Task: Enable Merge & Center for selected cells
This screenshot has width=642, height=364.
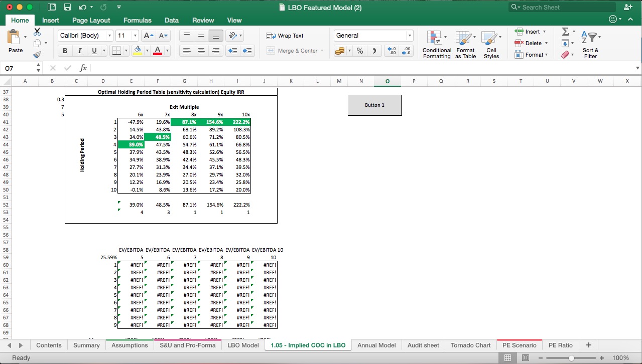Action: click(x=295, y=51)
